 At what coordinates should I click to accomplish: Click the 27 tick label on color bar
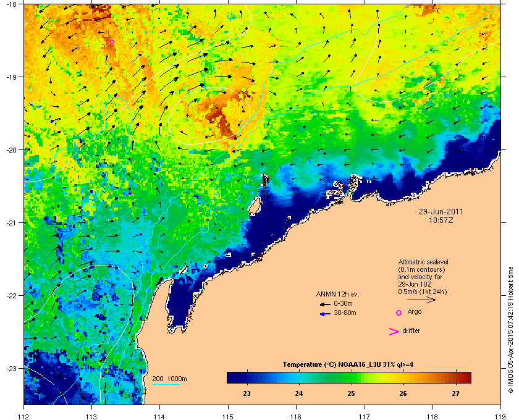click(456, 393)
